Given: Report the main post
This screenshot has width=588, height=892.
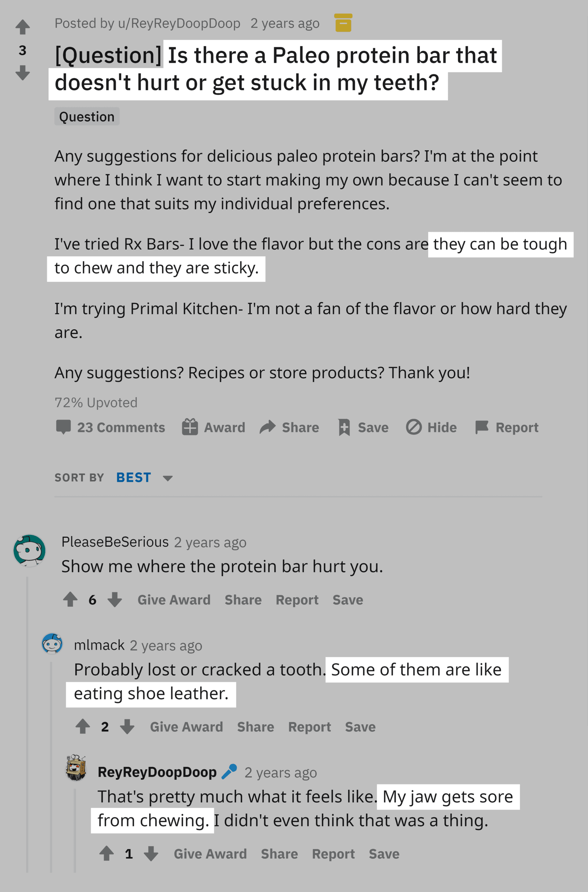Looking at the screenshot, I should click(x=507, y=427).
